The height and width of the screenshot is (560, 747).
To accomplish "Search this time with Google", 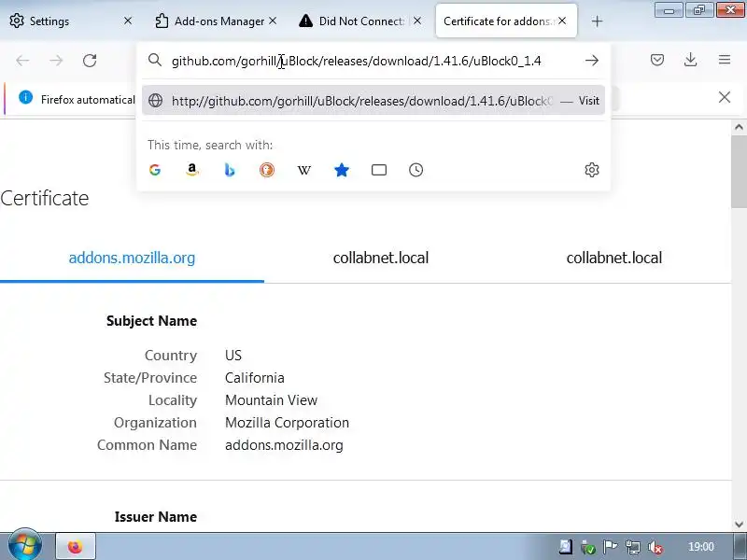I will point(155,170).
